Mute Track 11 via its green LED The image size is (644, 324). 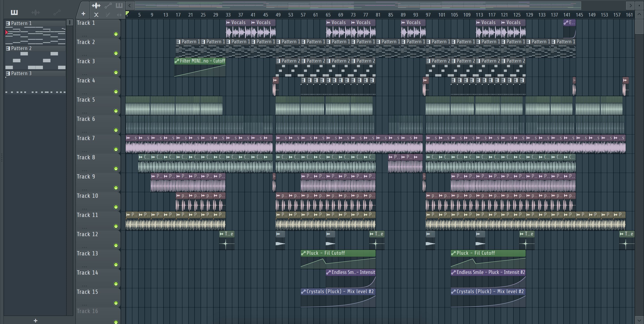(116, 226)
